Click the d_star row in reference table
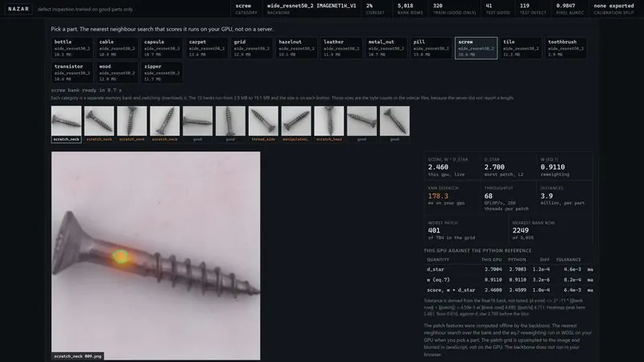The width and height of the screenshot is (644, 362). coord(509,269)
